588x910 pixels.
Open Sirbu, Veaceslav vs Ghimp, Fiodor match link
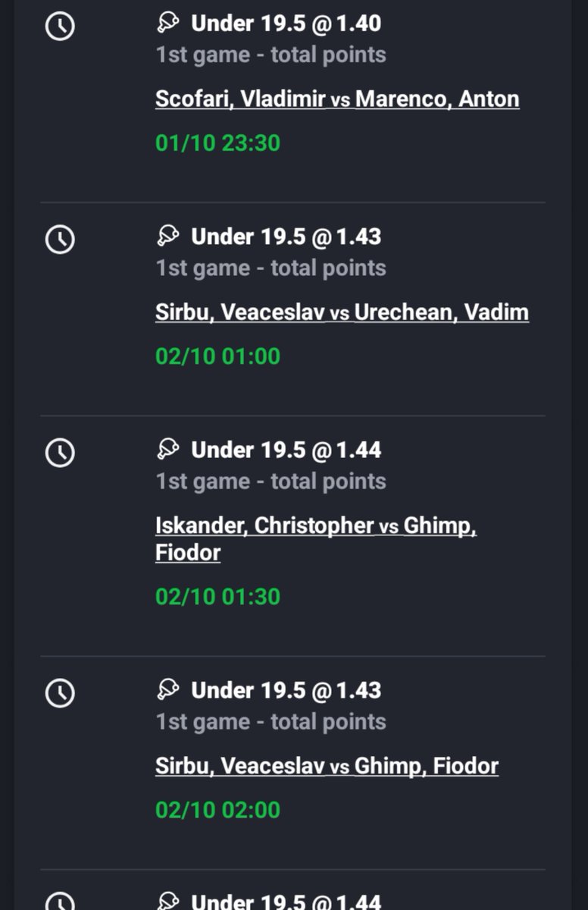(327, 766)
